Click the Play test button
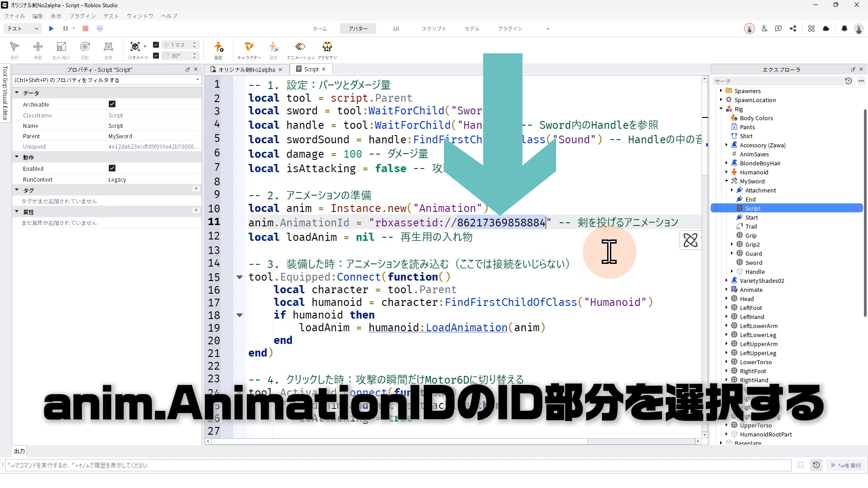This screenshot has width=868, height=488. pyautogui.click(x=51, y=28)
